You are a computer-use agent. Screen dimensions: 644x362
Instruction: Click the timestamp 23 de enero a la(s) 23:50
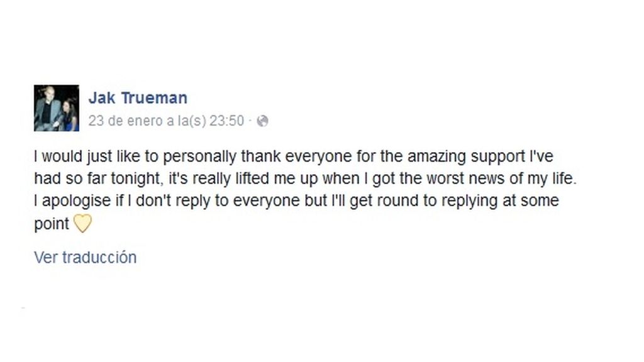166,121
